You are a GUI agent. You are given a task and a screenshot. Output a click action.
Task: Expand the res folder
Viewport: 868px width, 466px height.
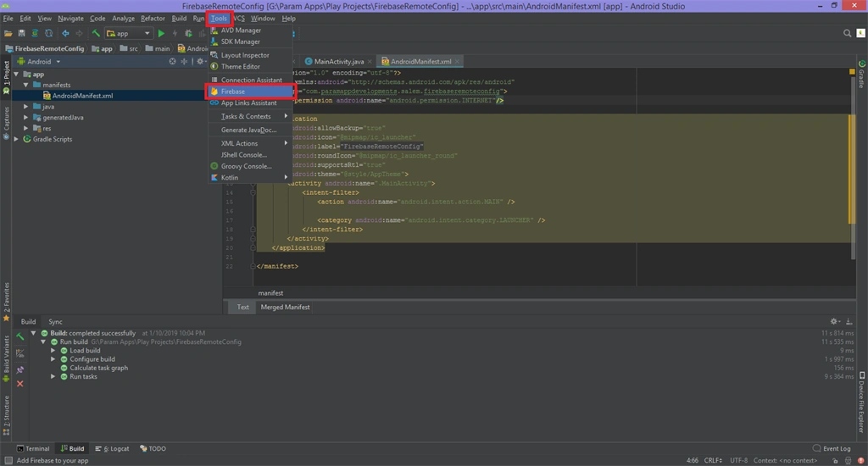[26, 129]
